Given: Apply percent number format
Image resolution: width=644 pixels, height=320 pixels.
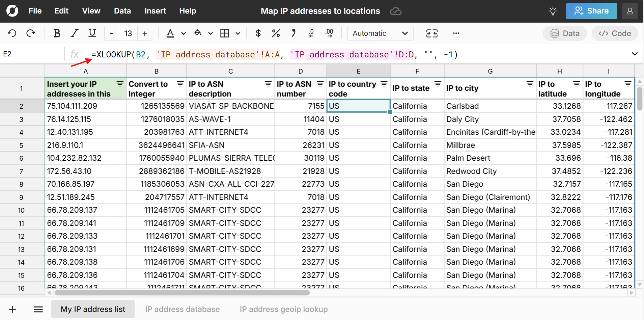Looking at the screenshot, I should click(276, 33).
